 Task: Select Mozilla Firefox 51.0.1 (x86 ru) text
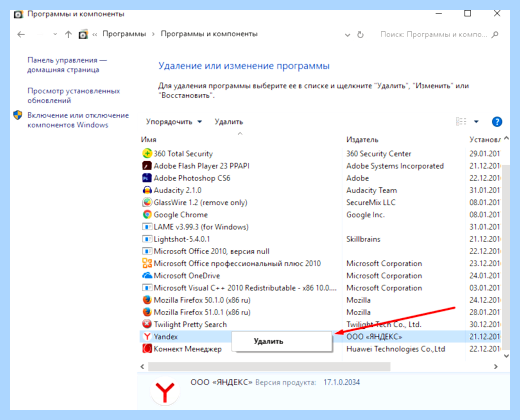pos(202,312)
